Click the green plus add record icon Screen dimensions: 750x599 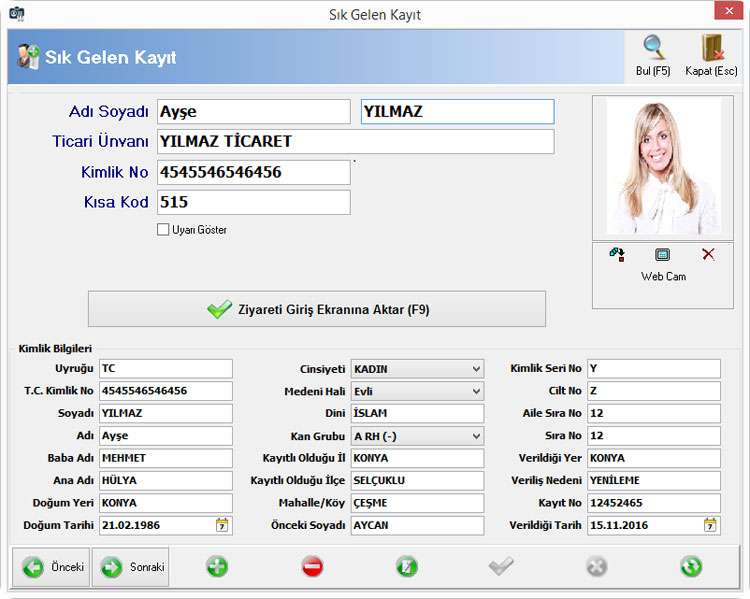217,567
